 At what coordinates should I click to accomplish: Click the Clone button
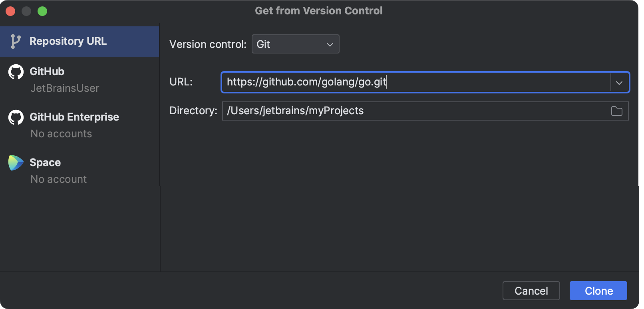(598, 291)
